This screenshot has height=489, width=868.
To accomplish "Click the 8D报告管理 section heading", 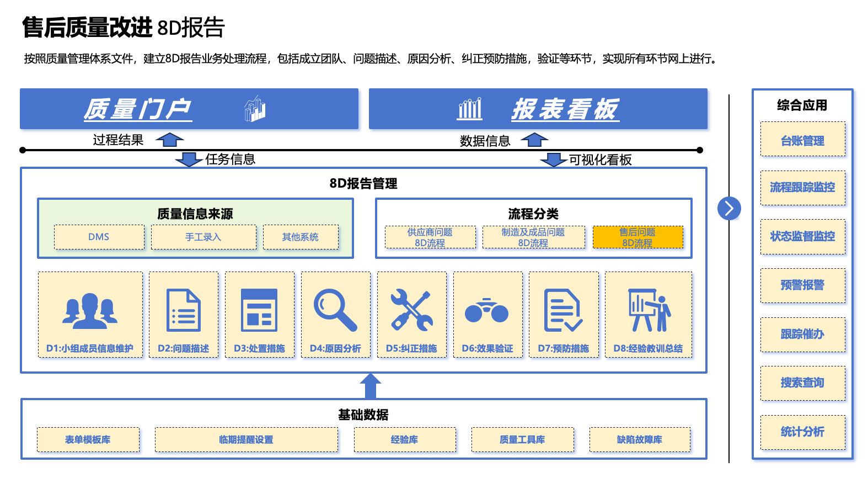I will [x=363, y=183].
